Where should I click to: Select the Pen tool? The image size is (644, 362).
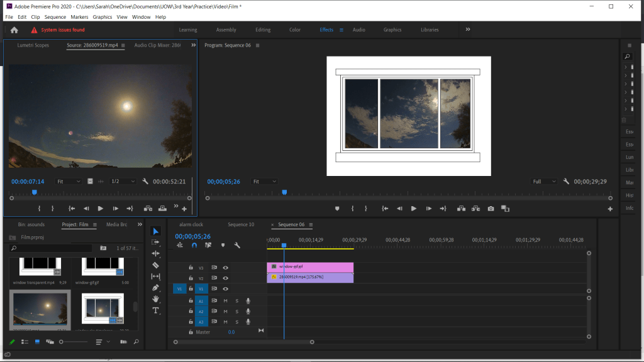(x=156, y=288)
